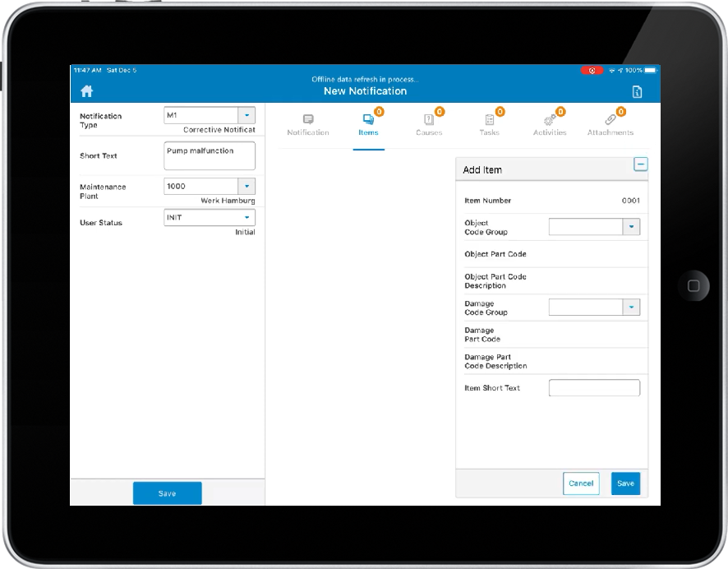Select the Items tab icon

pos(368,119)
